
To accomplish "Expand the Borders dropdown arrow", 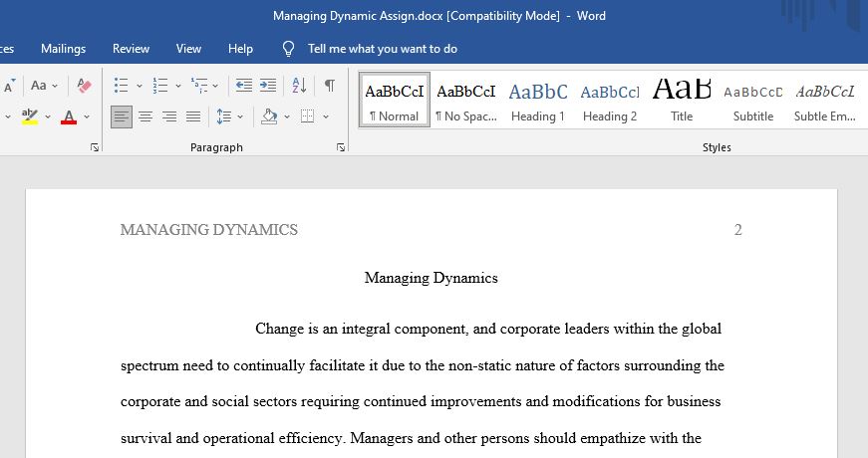I will [x=326, y=116].
